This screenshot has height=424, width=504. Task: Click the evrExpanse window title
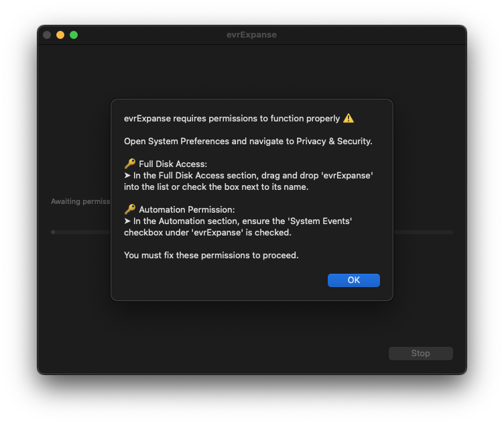tap(251, 35)
